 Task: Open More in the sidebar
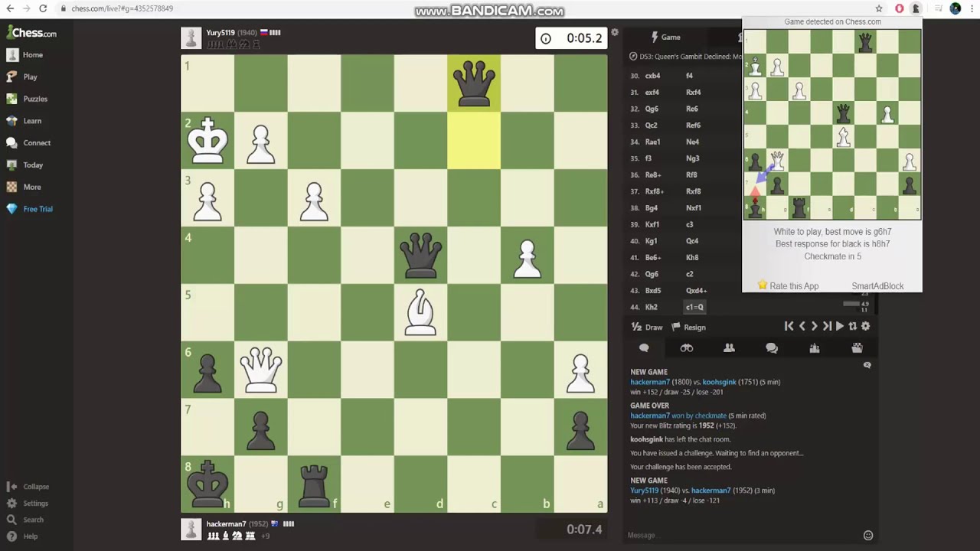(x=24, y=187)
